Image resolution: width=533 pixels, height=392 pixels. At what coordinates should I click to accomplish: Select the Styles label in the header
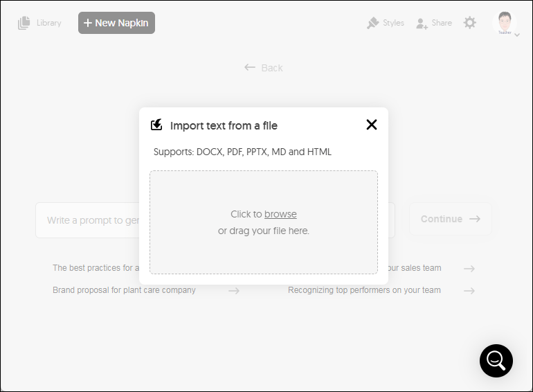pyautogui.click(x=394, y=23)
